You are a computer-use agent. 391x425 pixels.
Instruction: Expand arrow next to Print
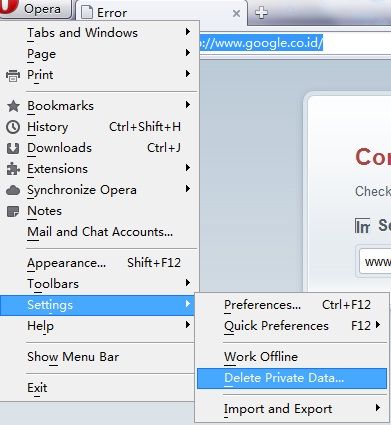pyautogui.click(x=188, y=74)
